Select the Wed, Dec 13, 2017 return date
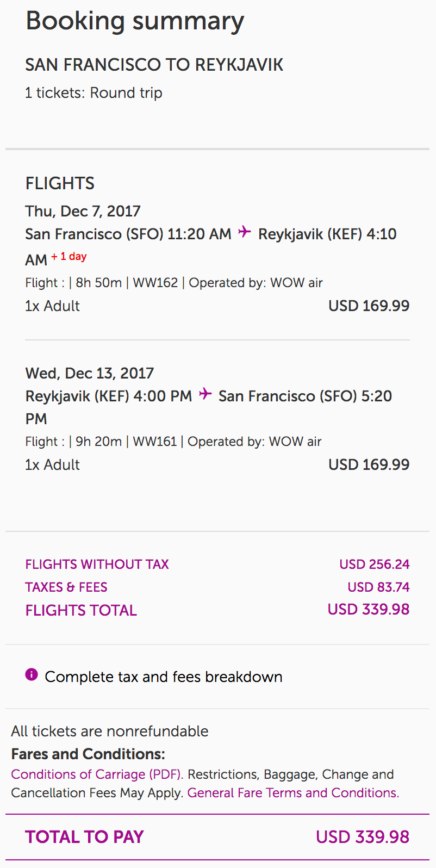This screenshot has width=436, height=868. point(89,373)
